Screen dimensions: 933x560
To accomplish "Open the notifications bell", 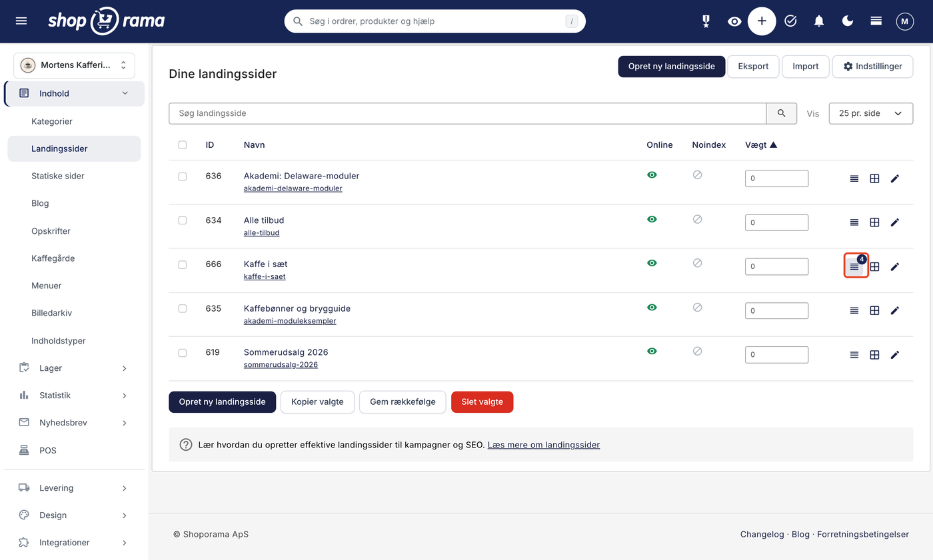I will point(819,21).
